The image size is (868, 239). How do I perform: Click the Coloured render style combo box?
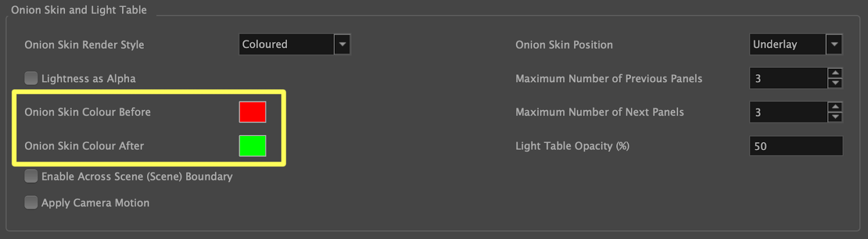286,44
